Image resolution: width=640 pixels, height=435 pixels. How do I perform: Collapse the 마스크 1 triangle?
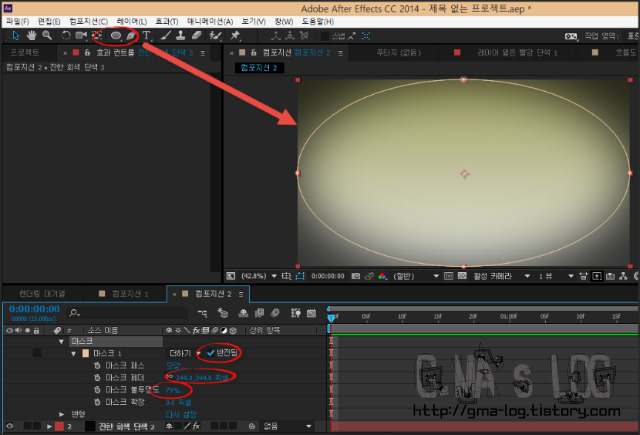click(73, 353)
